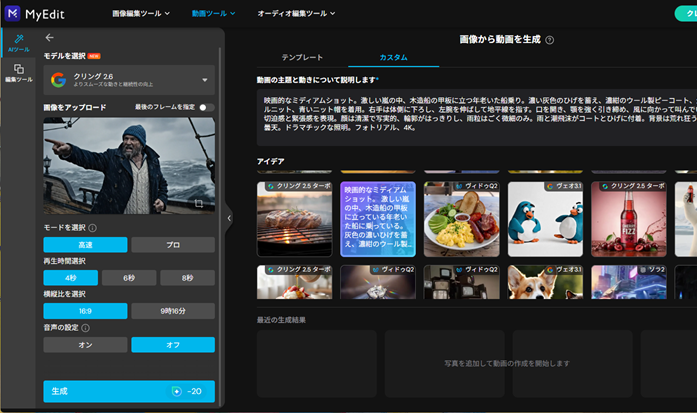The image size is (697, 413).
Task: Click the MyEdit logo icon
Action: tap(15, 14)
